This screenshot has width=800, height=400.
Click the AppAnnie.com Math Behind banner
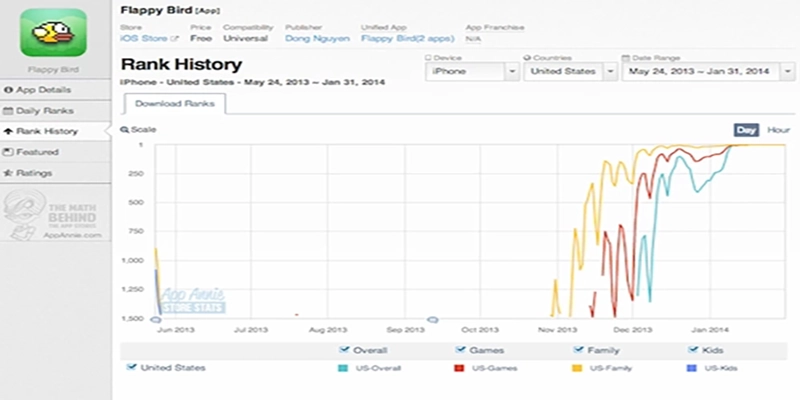[x=55, y=215]
